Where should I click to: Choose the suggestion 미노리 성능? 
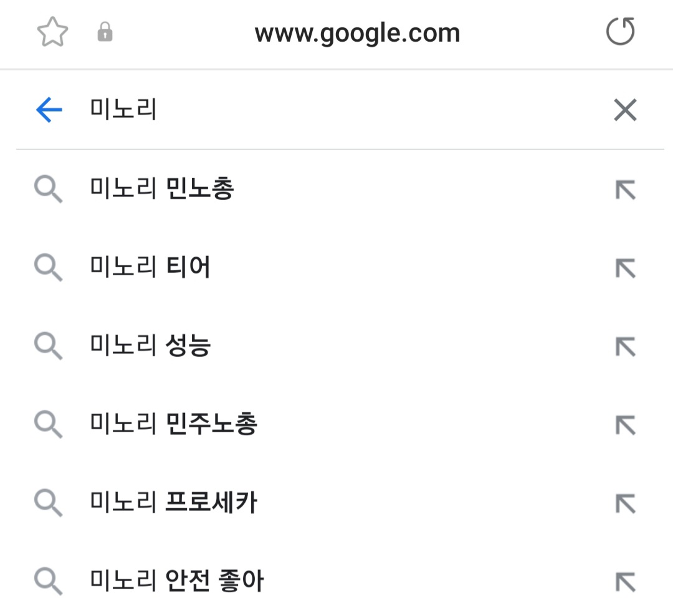click(150, 346)
